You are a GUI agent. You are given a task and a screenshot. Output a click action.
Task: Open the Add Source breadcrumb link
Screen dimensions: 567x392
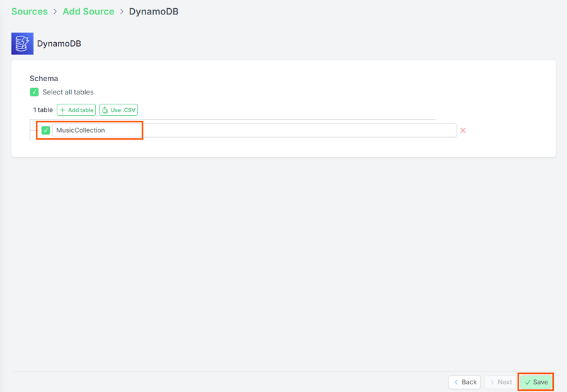tap(88, 11)
